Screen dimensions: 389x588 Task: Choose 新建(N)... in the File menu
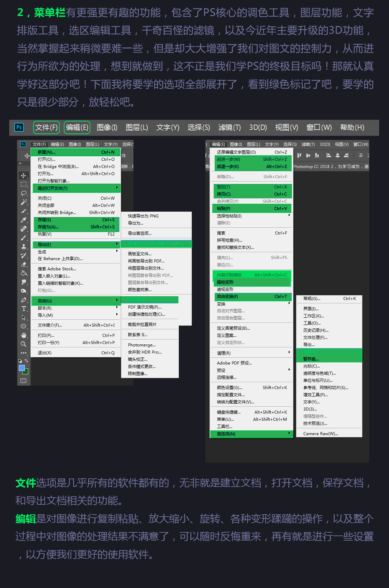point(76,152)
